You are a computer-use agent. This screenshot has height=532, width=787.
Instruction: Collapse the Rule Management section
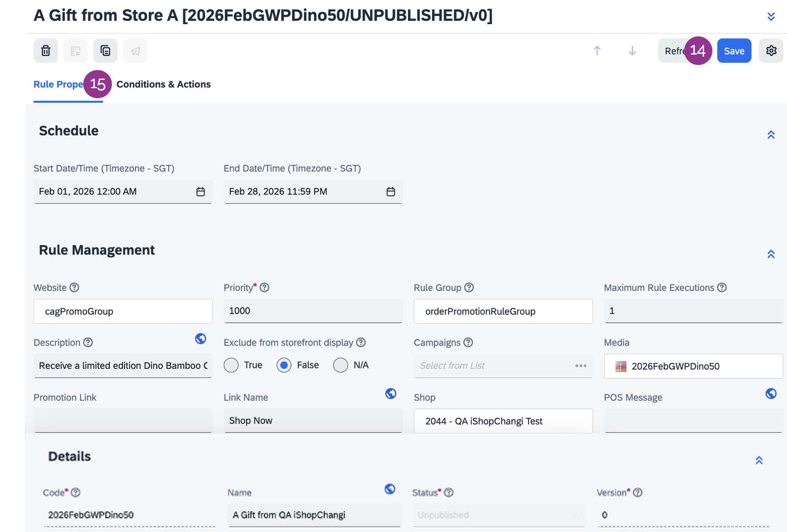[x=771, y=254]
